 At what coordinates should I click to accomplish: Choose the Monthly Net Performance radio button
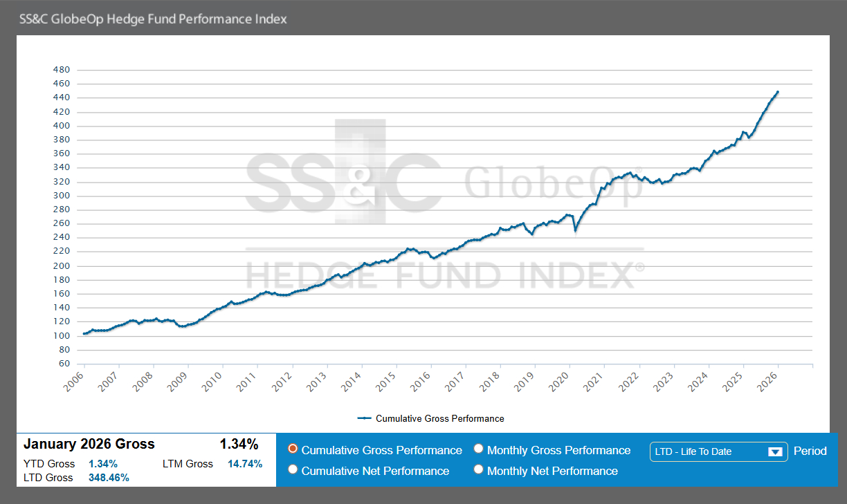[478, 471]
